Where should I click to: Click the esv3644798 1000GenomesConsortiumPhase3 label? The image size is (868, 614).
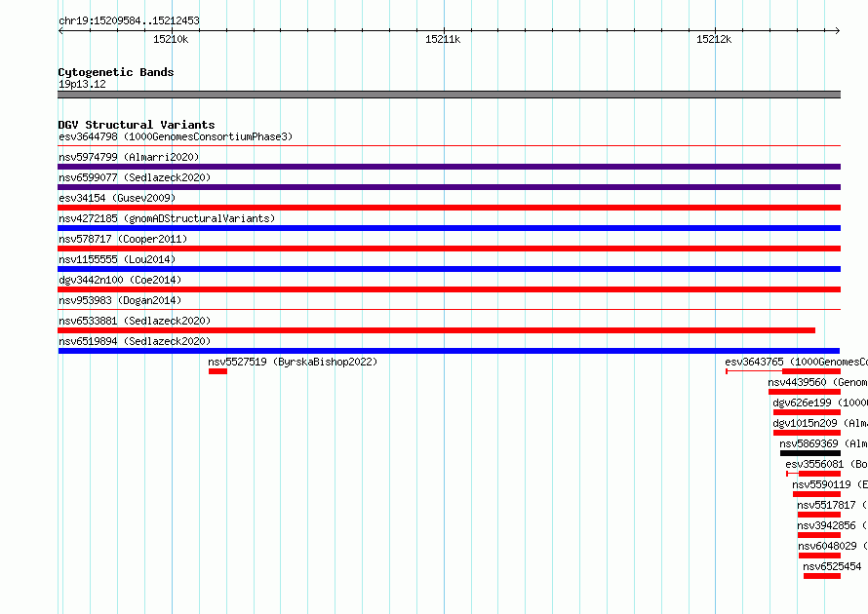coord(176,136)
